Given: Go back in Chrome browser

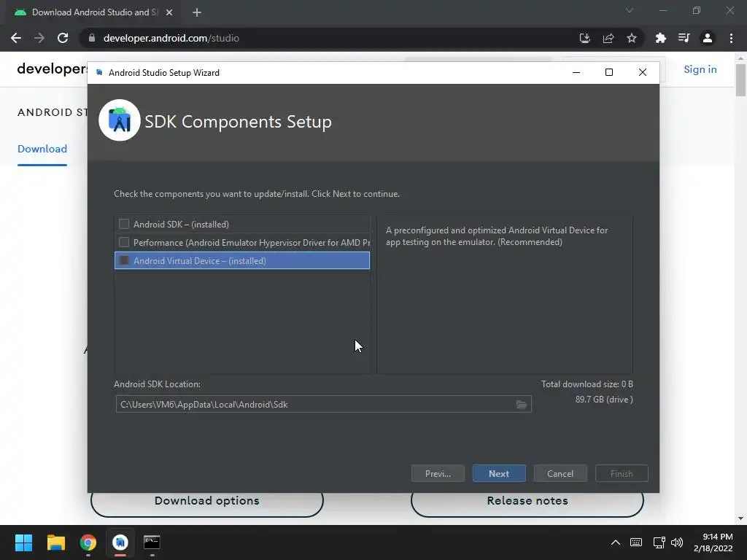Looking at the screenshot, I should [16, 38].
